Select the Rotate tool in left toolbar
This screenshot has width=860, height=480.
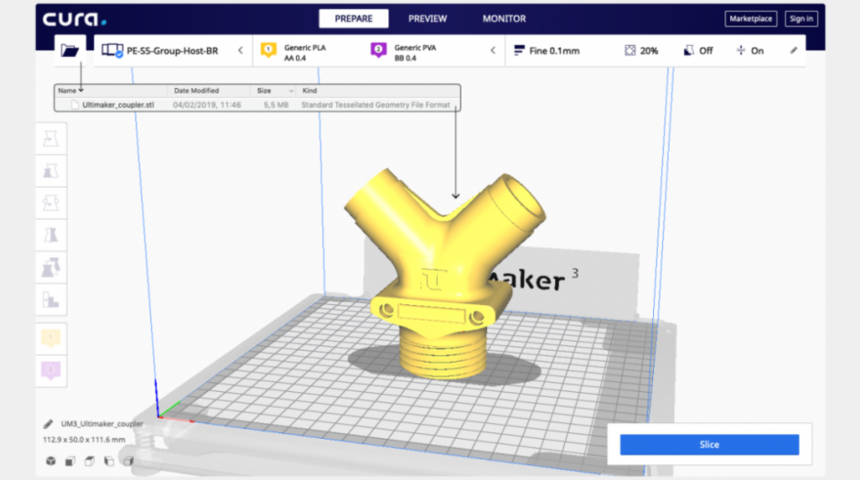[51, 203]
